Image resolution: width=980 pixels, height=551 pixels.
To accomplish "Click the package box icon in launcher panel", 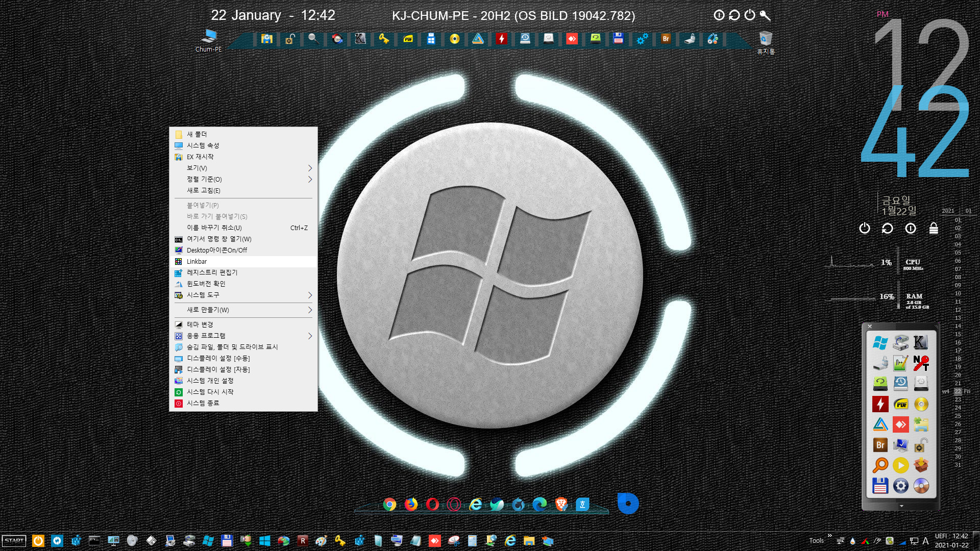I will click(921, 465).
